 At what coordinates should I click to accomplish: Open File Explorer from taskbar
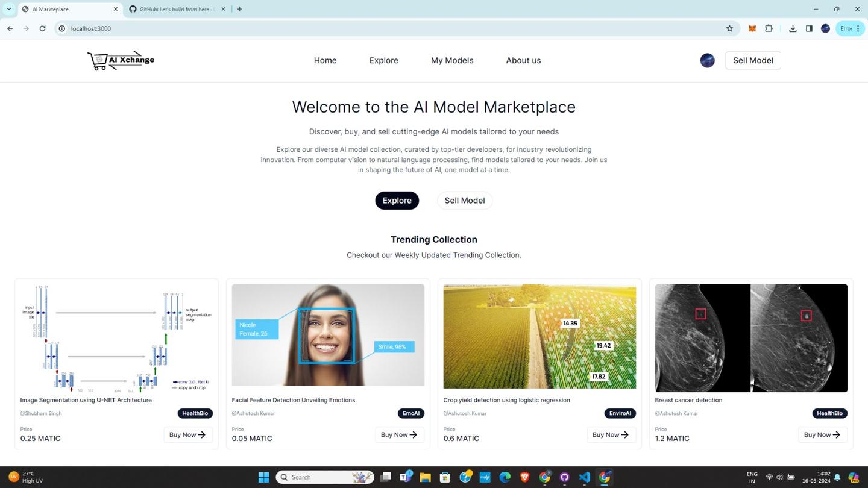[x=425, y=477]
